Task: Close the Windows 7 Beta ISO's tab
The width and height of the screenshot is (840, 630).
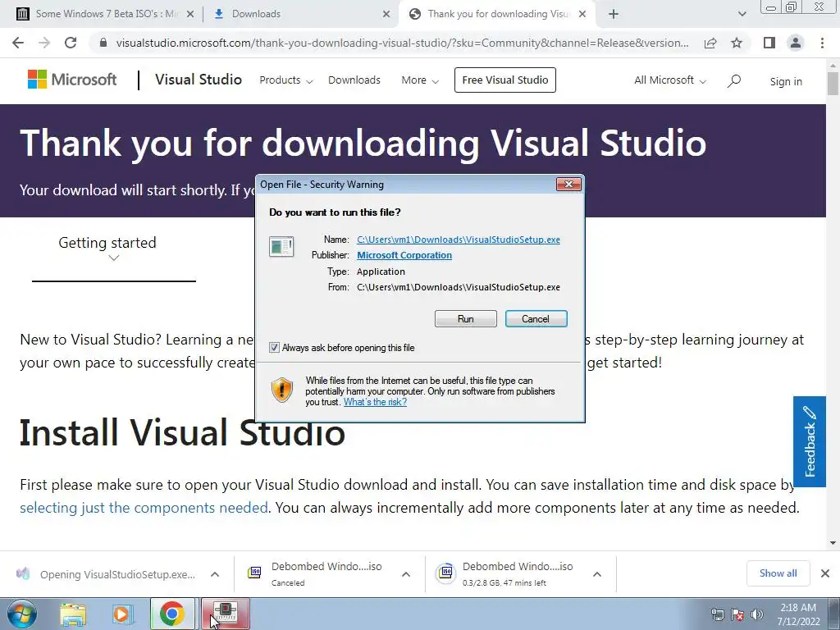Action: coord(190,15)
